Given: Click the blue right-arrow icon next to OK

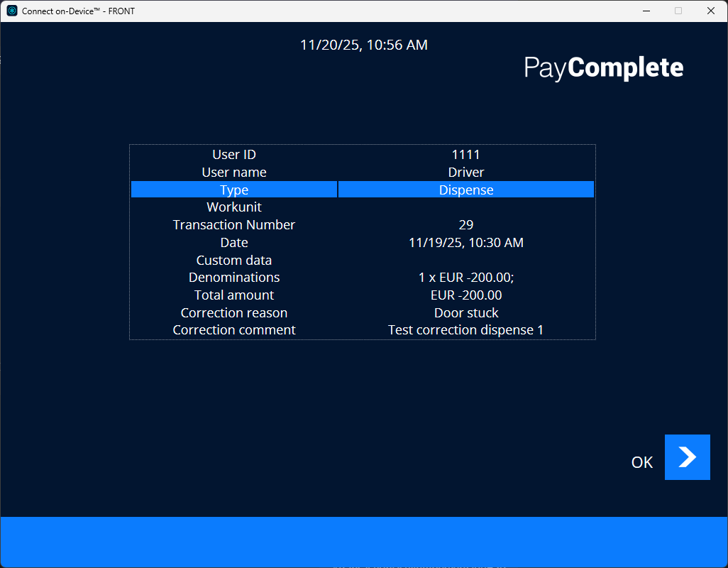Looking at the screenshot, I should coord(687,457).
